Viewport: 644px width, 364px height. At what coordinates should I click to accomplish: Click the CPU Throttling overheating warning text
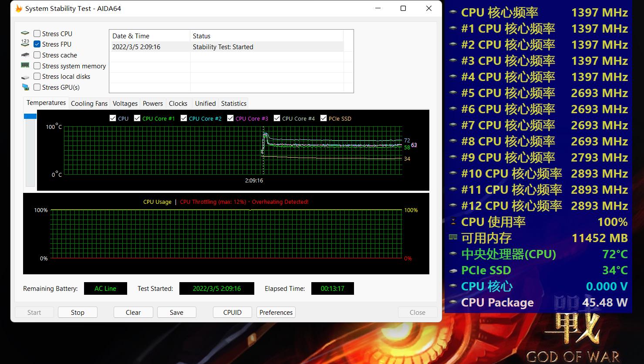pos(244,202)
